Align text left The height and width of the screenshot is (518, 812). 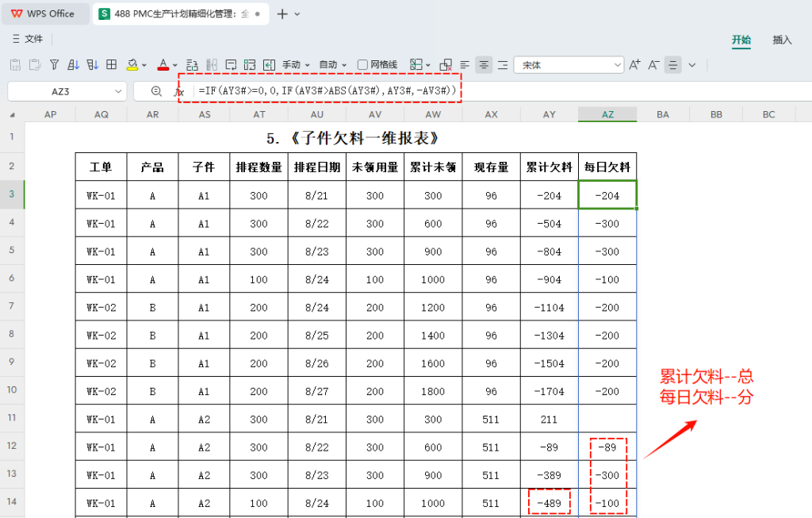[465, 65]
